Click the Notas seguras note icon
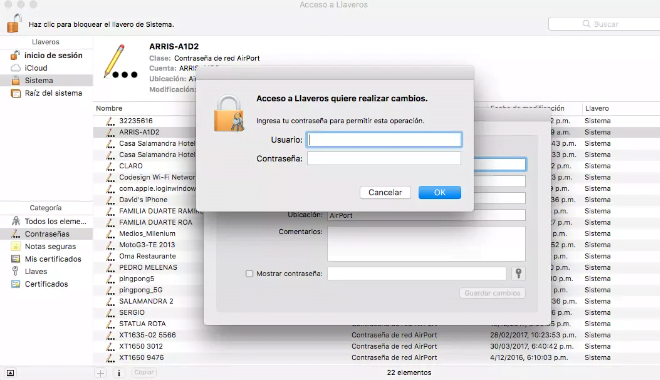The width and height of the screenshot is (660, 380). (x=16, y=246)
